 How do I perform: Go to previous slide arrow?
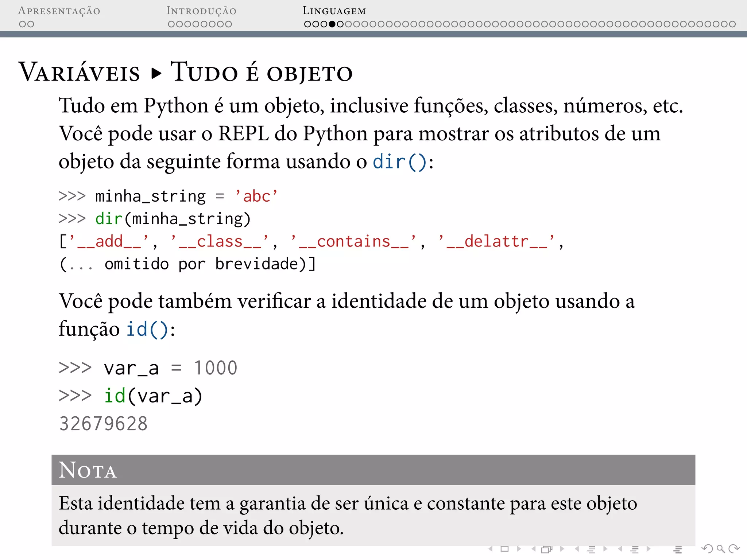(x=491, y=549)
